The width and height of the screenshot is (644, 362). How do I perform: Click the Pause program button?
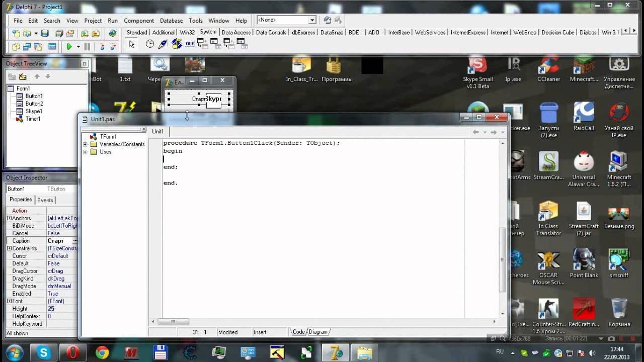87,46
